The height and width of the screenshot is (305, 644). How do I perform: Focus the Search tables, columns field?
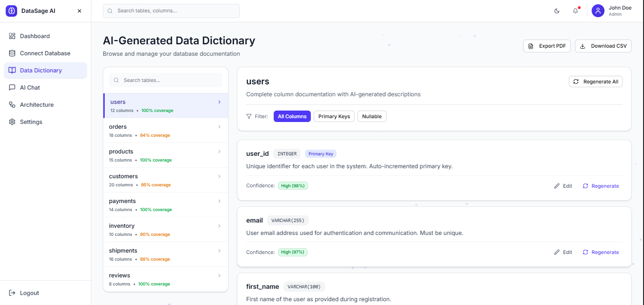[171, 11]
